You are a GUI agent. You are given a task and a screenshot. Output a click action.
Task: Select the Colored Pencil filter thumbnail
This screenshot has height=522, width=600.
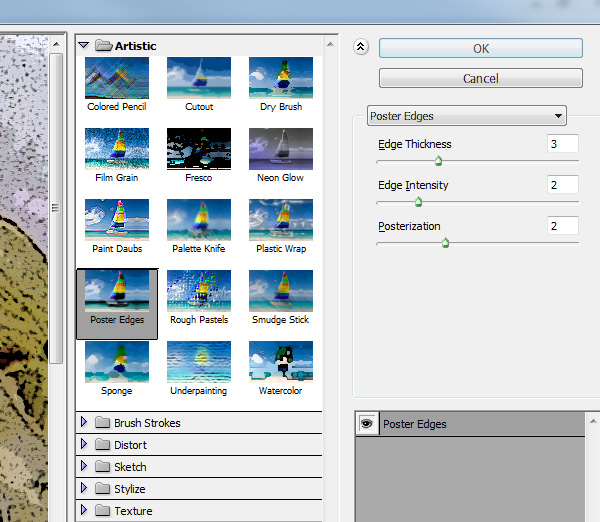coord(117,78)
